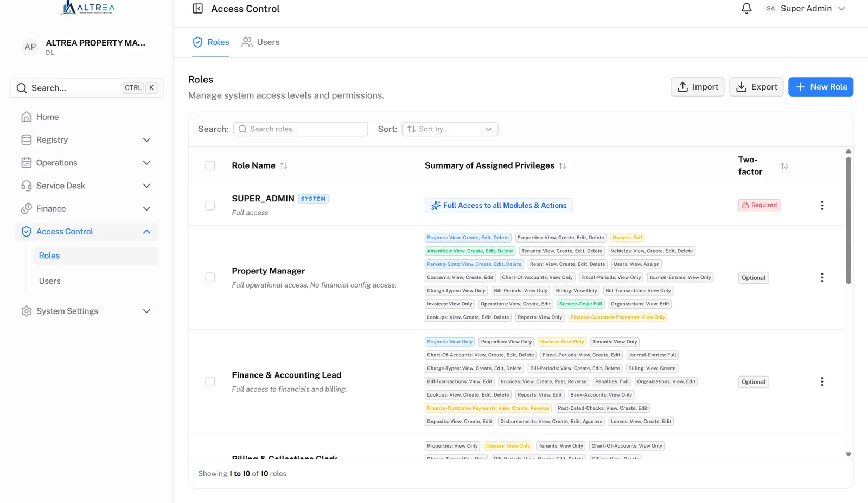Viewport: 868px width, 503px height.
Task: Click the scroll-down arrow of roles table
Action: coord(848,454)
